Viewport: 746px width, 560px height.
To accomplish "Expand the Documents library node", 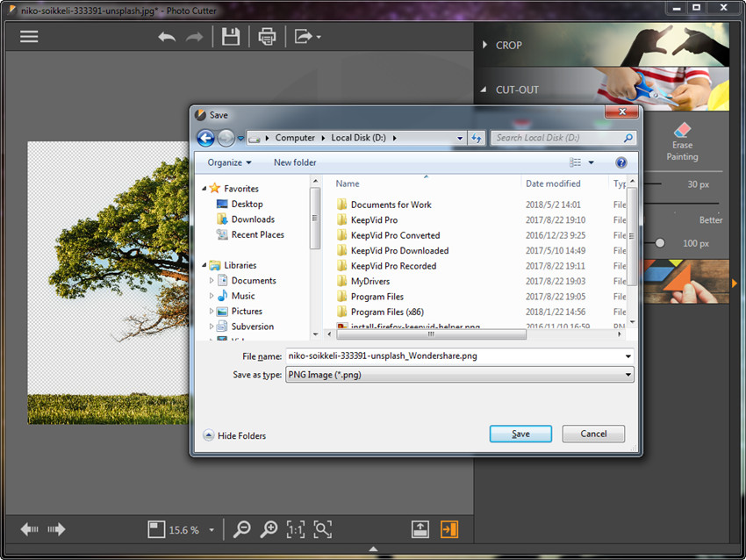I will [x=212, y=281].
